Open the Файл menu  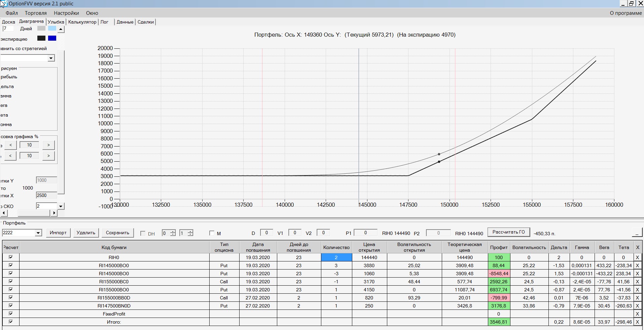12,13
